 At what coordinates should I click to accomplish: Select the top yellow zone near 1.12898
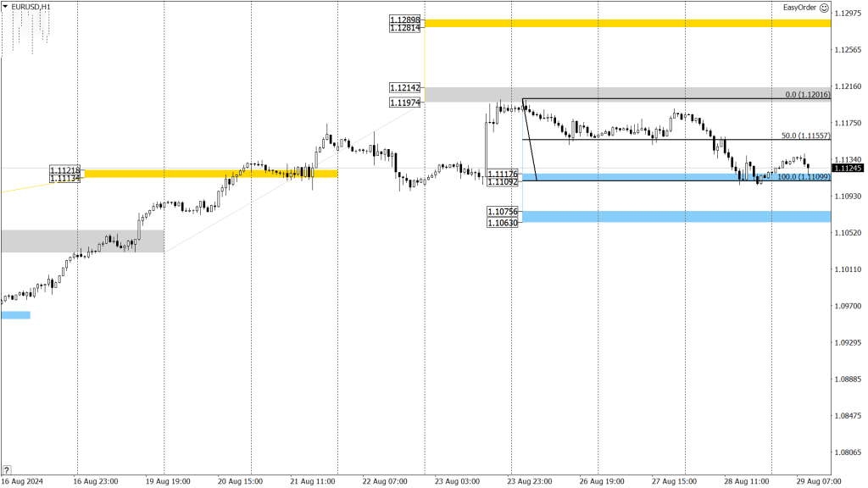click(x=628, y=23)
